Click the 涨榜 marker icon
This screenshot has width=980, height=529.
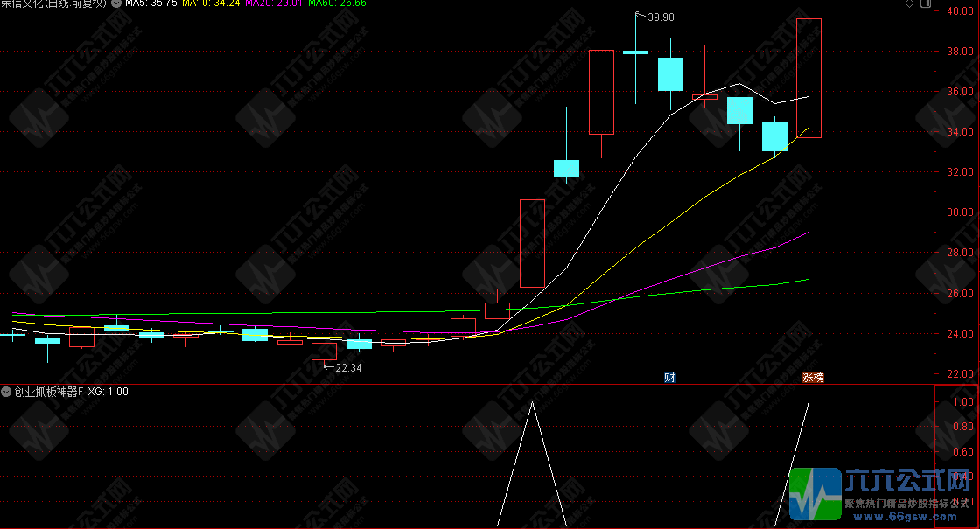click(813, 378)
